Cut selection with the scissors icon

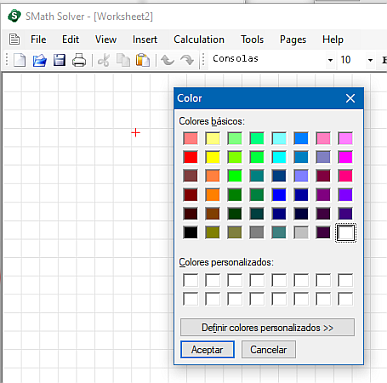[x=104, y=60]
